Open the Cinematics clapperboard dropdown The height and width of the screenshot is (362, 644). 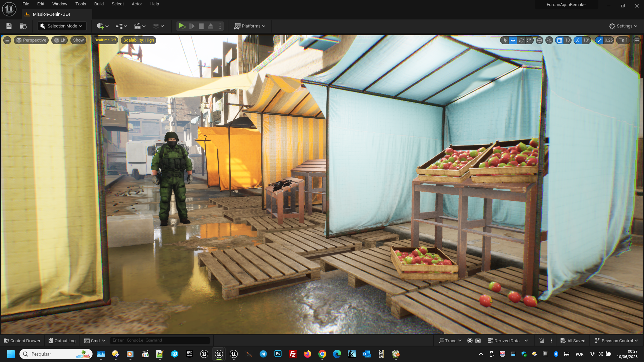click(x=140, y=26)
